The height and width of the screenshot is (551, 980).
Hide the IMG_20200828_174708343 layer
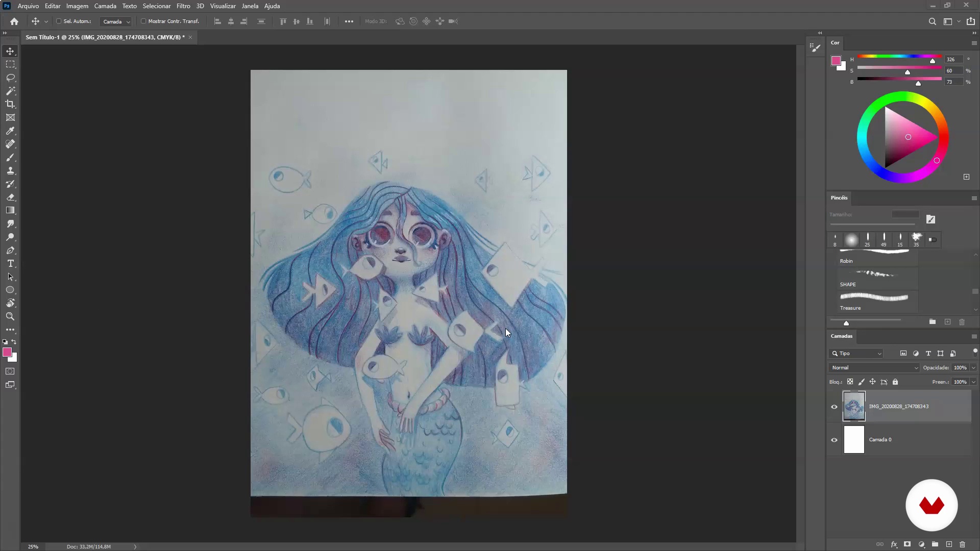tap(834, 407)
